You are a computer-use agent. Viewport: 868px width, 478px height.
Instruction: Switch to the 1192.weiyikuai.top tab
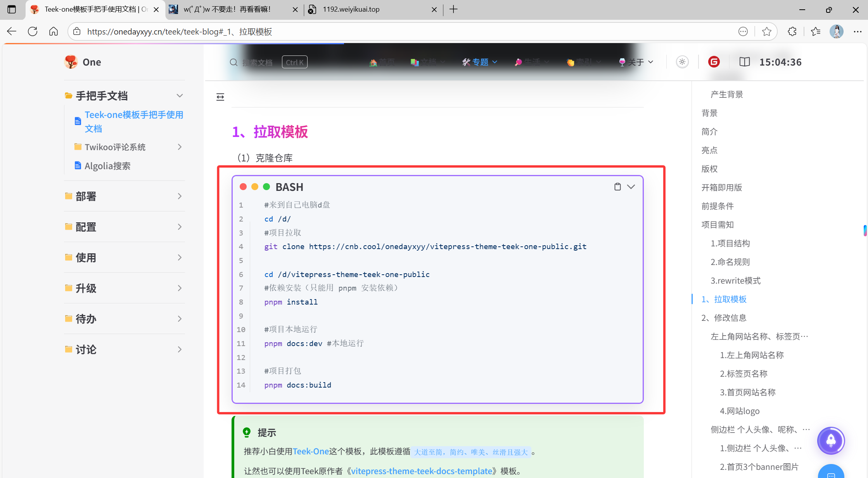351,9
